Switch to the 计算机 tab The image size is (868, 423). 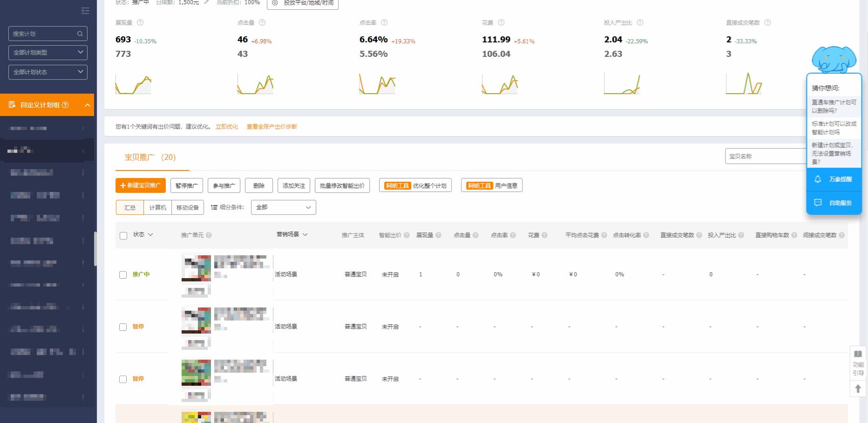pos(157,207)
